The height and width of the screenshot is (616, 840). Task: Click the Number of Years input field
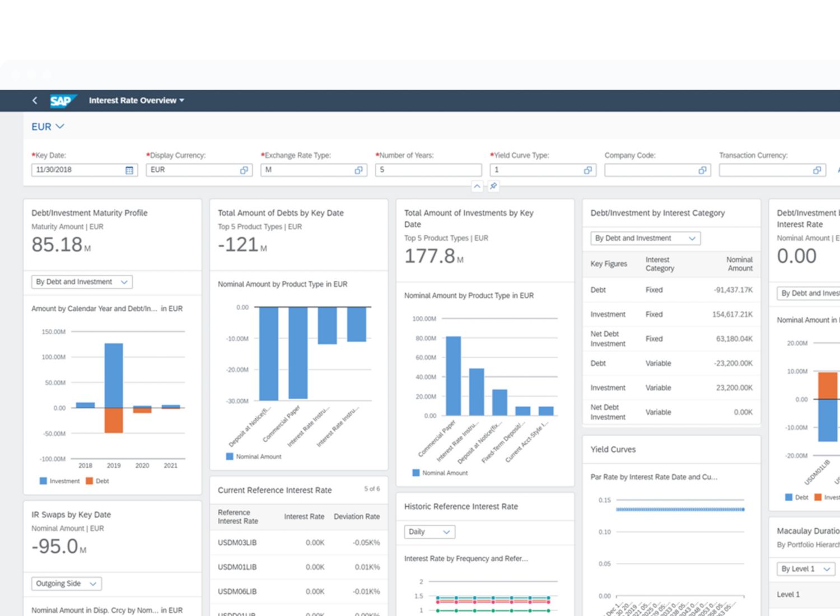click(428, 170)
